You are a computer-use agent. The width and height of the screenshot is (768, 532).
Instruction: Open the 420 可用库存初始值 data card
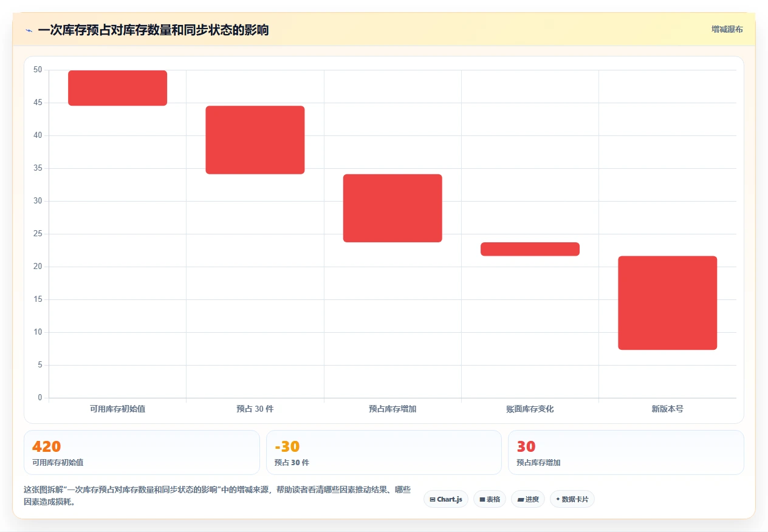142,452
